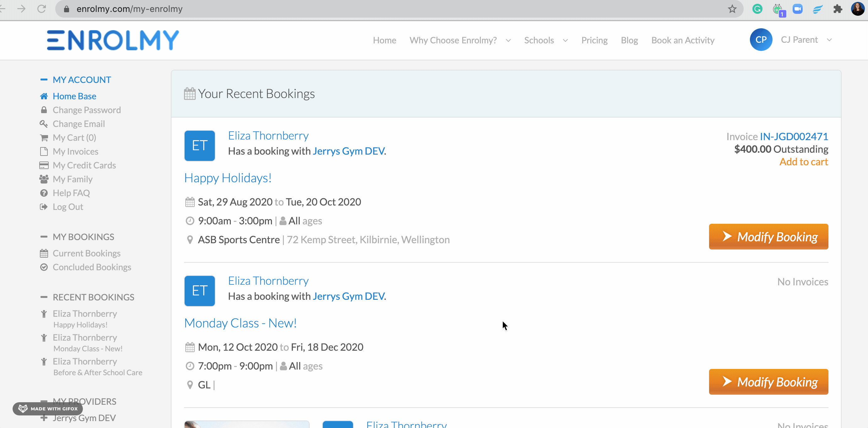Expand the Why Choose Enrolmy? dropdown arrow
Viewport: 868px width, 428px height.
click(x=508, y=41)
